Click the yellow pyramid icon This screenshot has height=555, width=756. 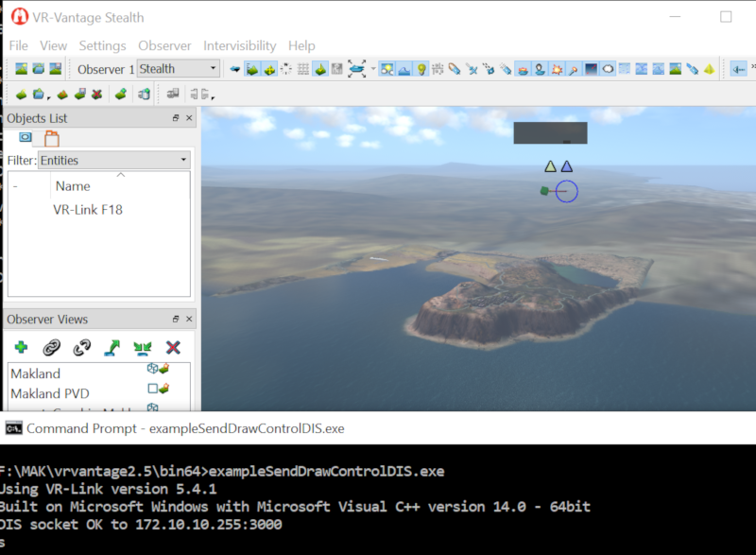pos(710,69)
